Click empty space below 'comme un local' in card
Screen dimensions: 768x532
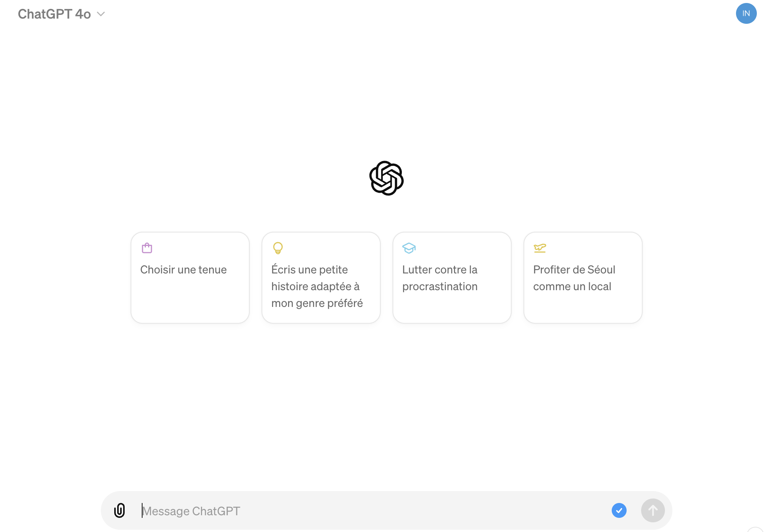point(583,308)
